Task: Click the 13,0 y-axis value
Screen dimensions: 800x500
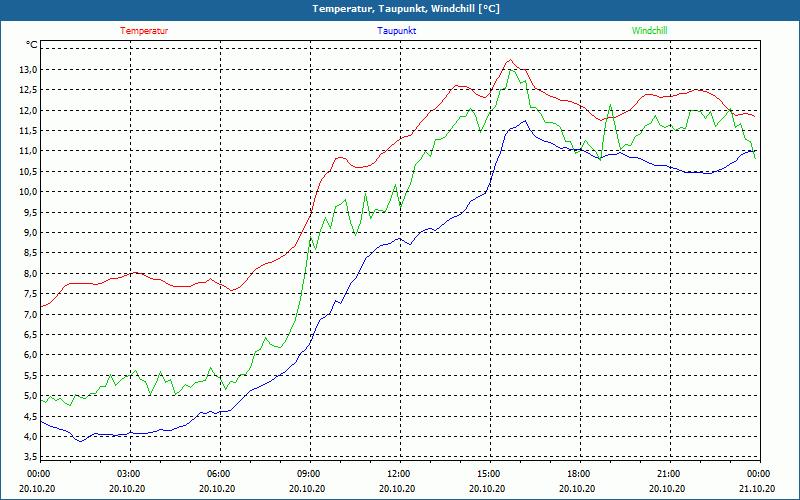Action: point(28,69)
